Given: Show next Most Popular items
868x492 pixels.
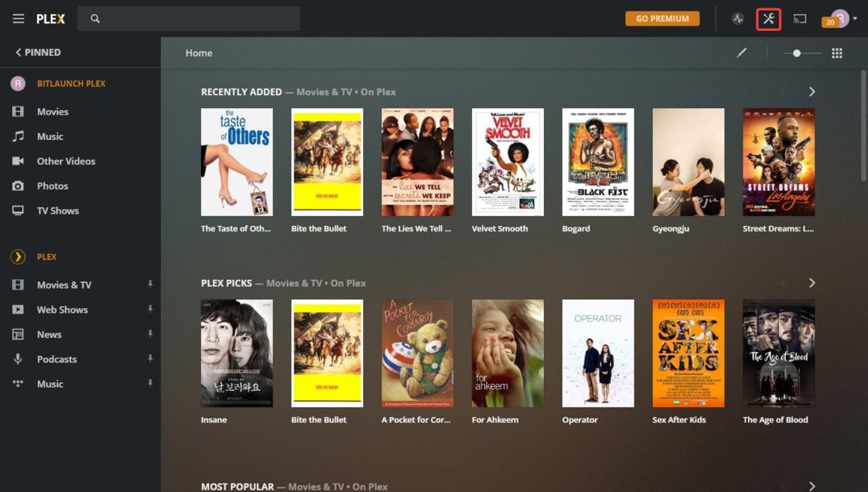Looking at the screenshot, I should [x=812, y=486].
